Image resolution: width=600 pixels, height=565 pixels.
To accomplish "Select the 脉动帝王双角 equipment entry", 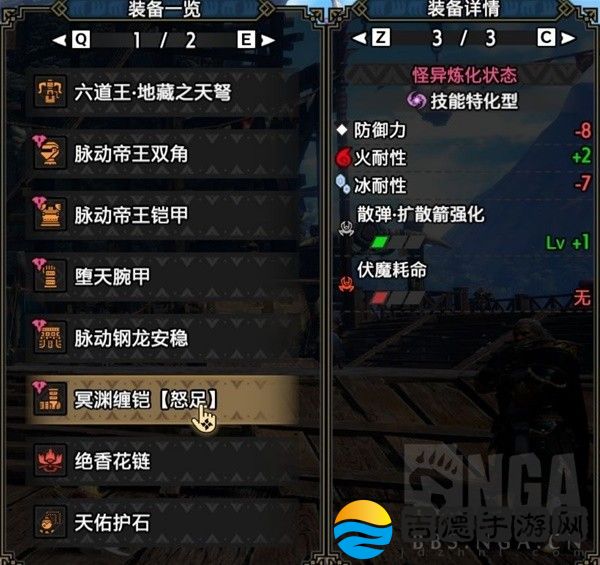I will (x=163, y=153).
